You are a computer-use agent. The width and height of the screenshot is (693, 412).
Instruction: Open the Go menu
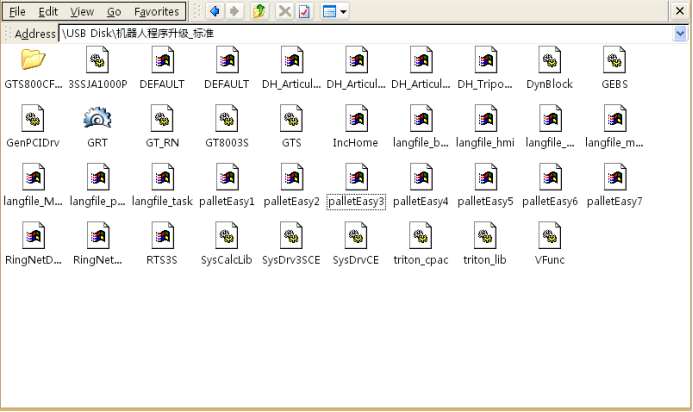114,11
